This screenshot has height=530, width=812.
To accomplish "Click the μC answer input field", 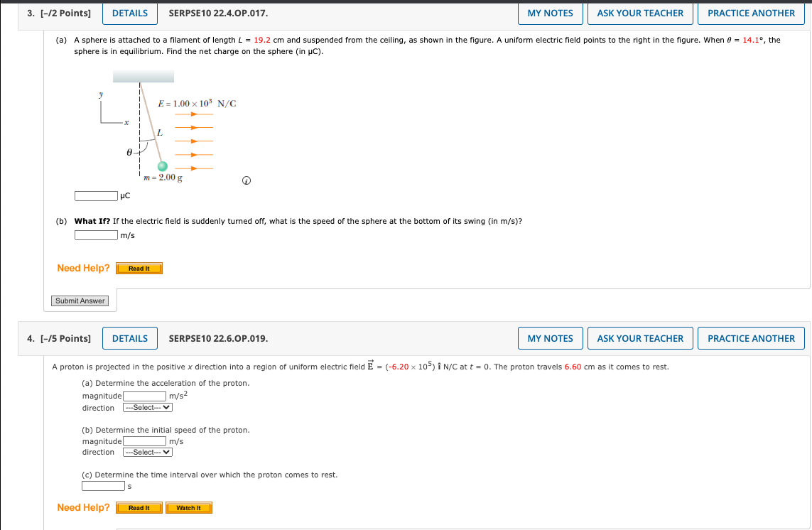I will coord(95,195).
